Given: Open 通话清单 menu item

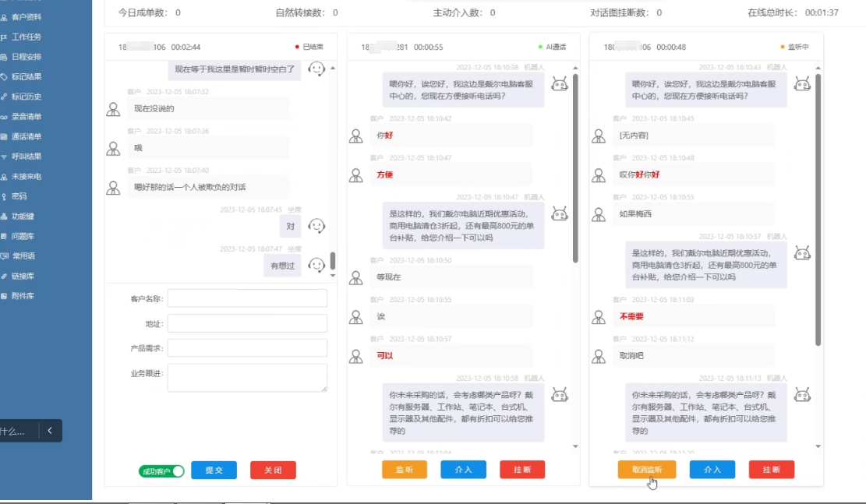Looking at the screenshot, I should [27, 136].
